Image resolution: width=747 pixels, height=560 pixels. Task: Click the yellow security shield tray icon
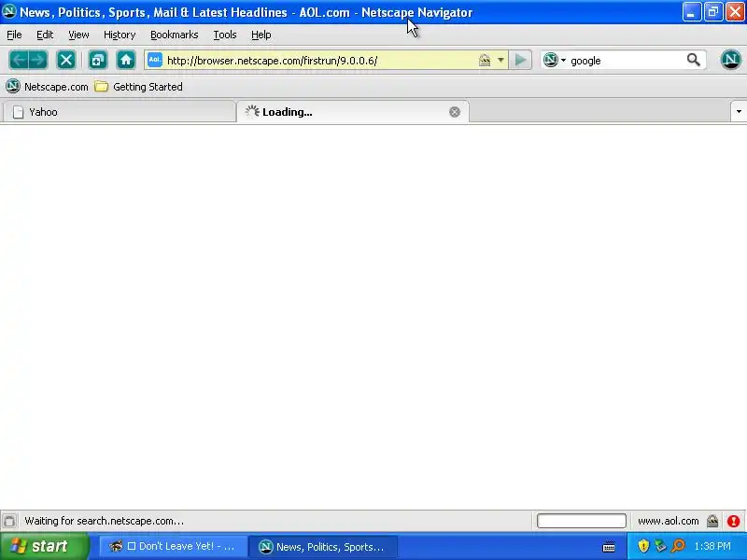tap(643, 546)
